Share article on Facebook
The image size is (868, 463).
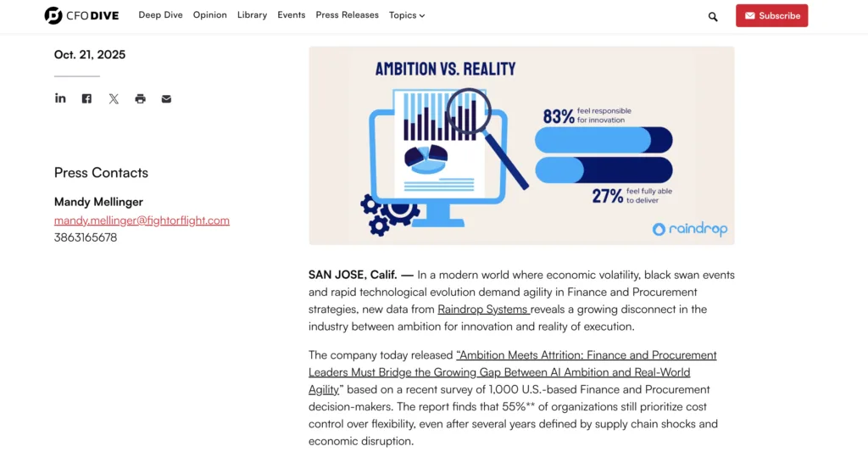click(x=86, y=98)
